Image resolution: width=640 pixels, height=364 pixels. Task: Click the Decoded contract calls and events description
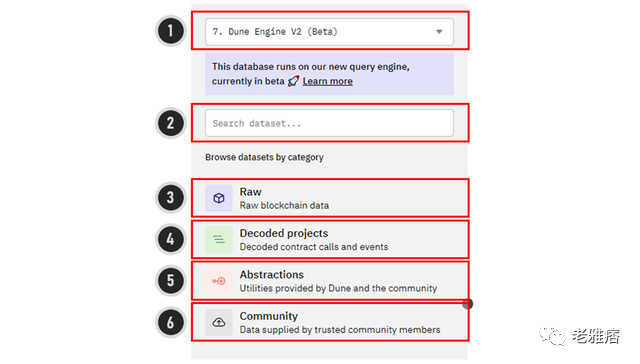coord(314,247)
